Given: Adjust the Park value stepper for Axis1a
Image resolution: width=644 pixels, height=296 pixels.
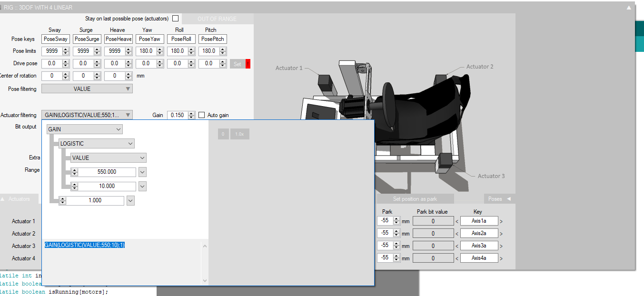Looking at the screenshot, I should [396, 221].
